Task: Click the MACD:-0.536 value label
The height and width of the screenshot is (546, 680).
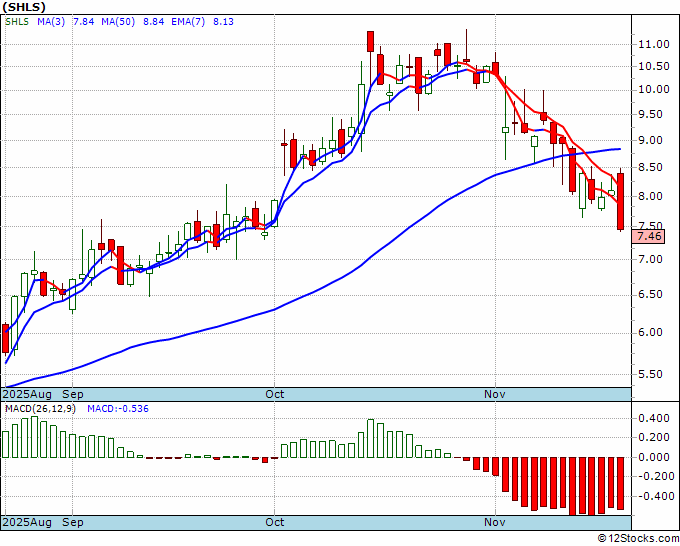Action: click(118, 409)
